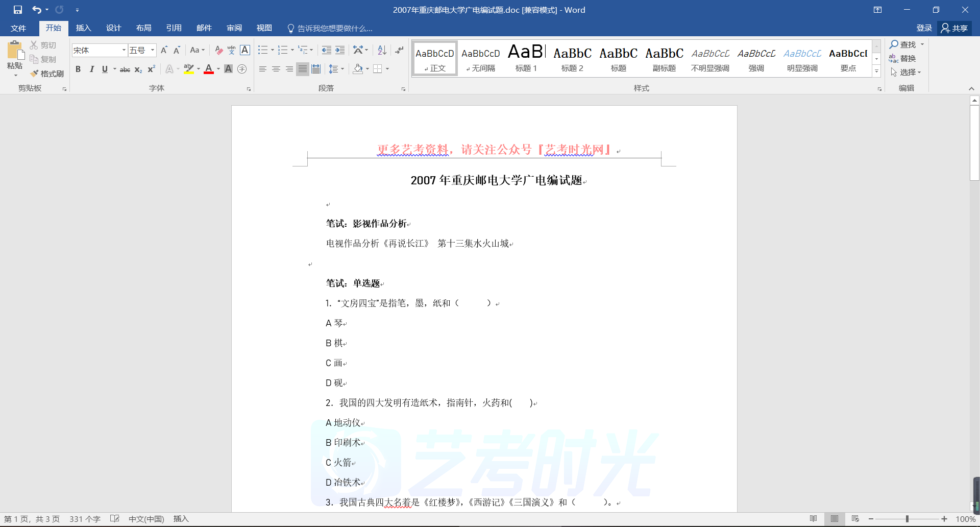
Task: Click the Center alignment icon
Action: pyautogui.click(x=276, y=69)
